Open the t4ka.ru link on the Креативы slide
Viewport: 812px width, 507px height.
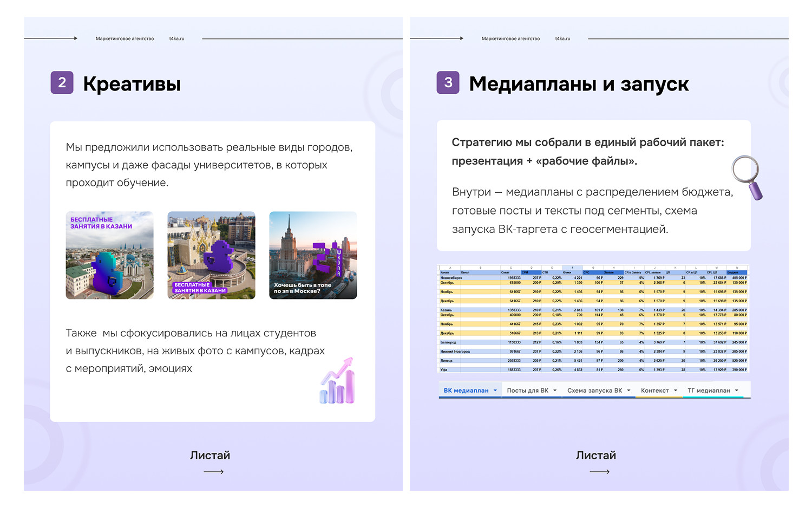[176, 39]
